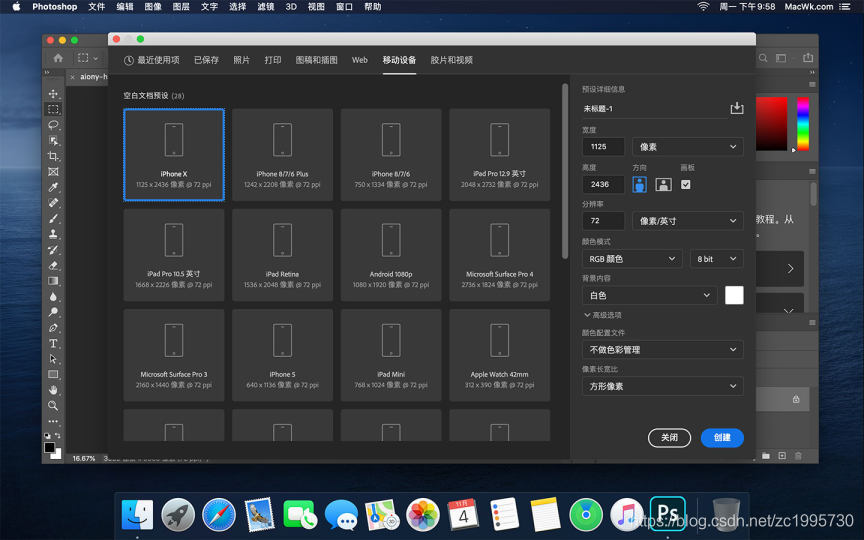
Task: Select the Rectangular Marquee tool
Action: (x=53, y=109)
